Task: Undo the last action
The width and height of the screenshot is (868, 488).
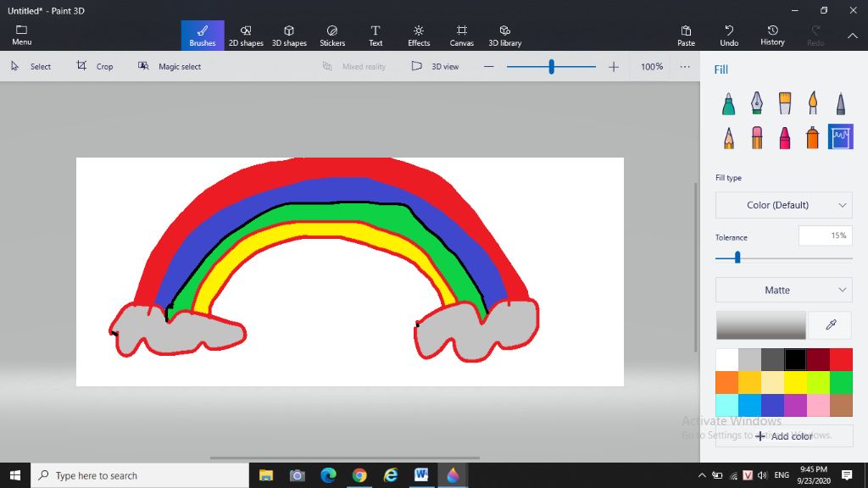Action: coord(729,36)
